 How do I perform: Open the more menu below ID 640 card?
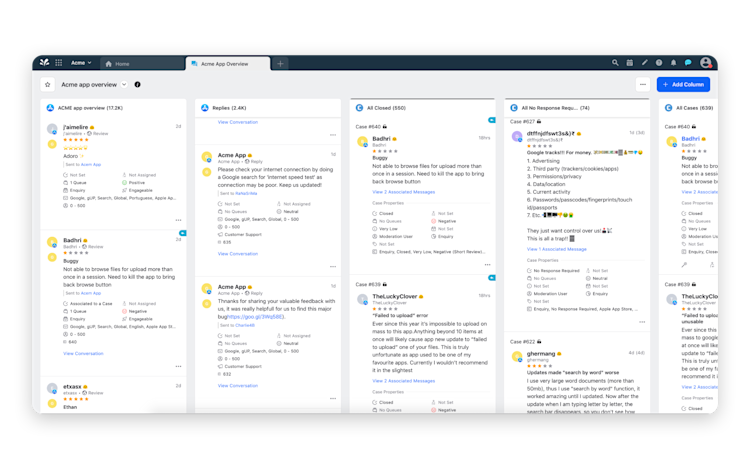(178, 366)
